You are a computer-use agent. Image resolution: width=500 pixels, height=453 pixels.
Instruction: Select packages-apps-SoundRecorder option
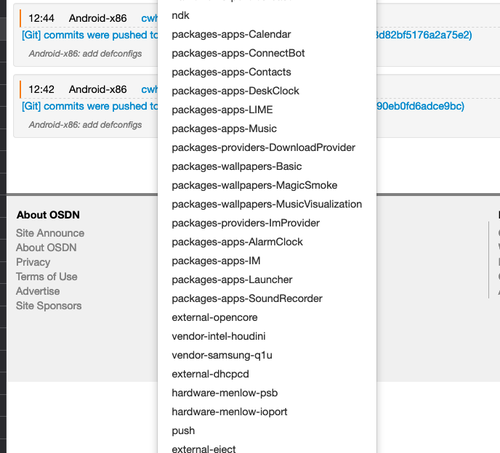[x=267, y=298]
